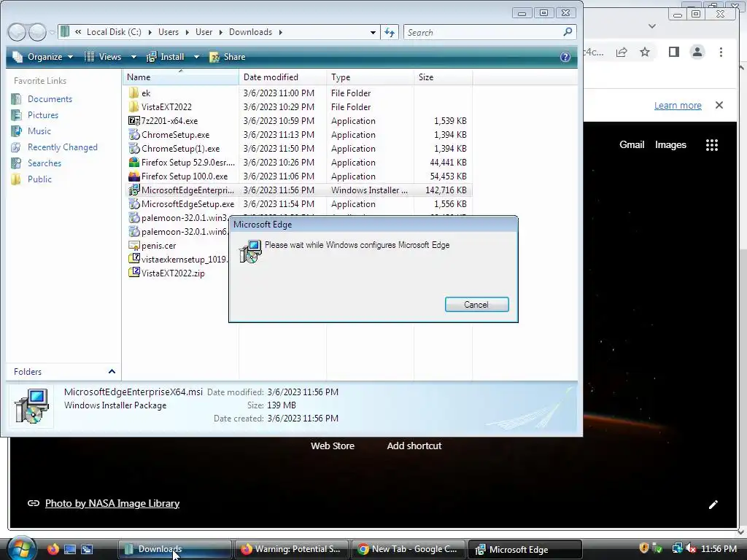Expand Local Disk (C:) breadcrumb arrow
Image resolution: width=747 pixels, height=560 pixels.
point(150,32)
